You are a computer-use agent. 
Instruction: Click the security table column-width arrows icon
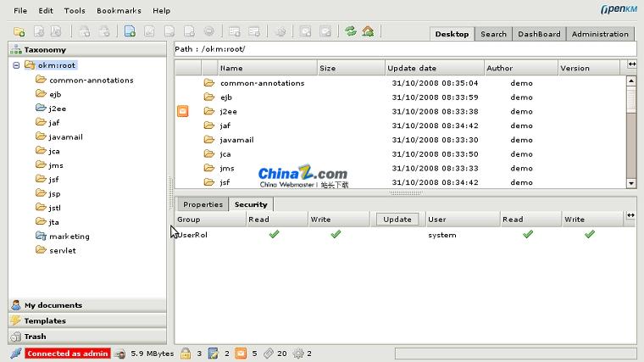pos(630,214)
